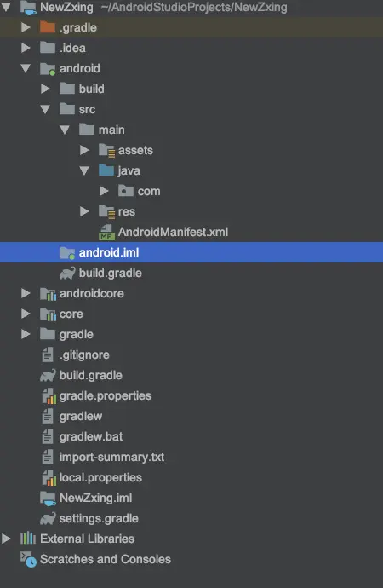The height and width of the screenshot is (588, 383).
Task: Select the android.iml file
Action: click(191, 252)
